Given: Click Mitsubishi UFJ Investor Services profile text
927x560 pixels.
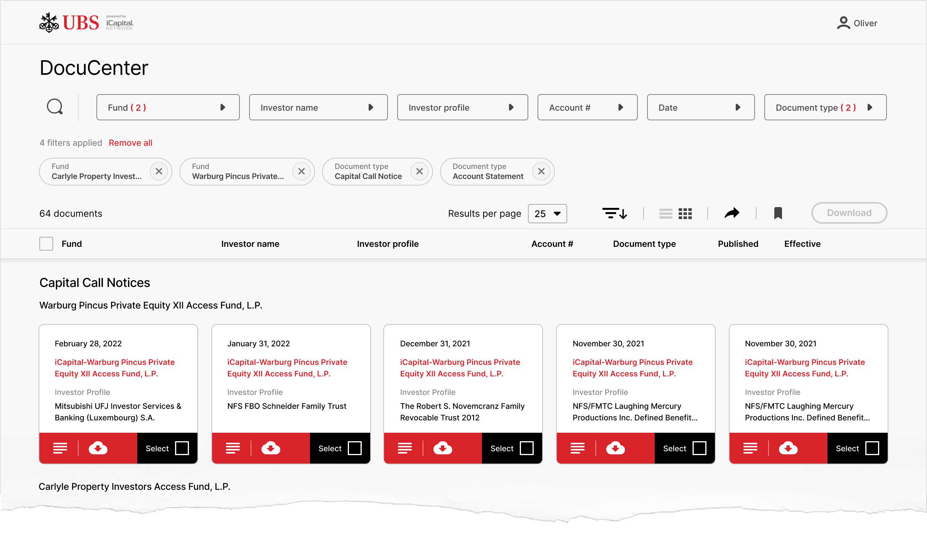Looking at the screenshot, I should coord(118,412).
